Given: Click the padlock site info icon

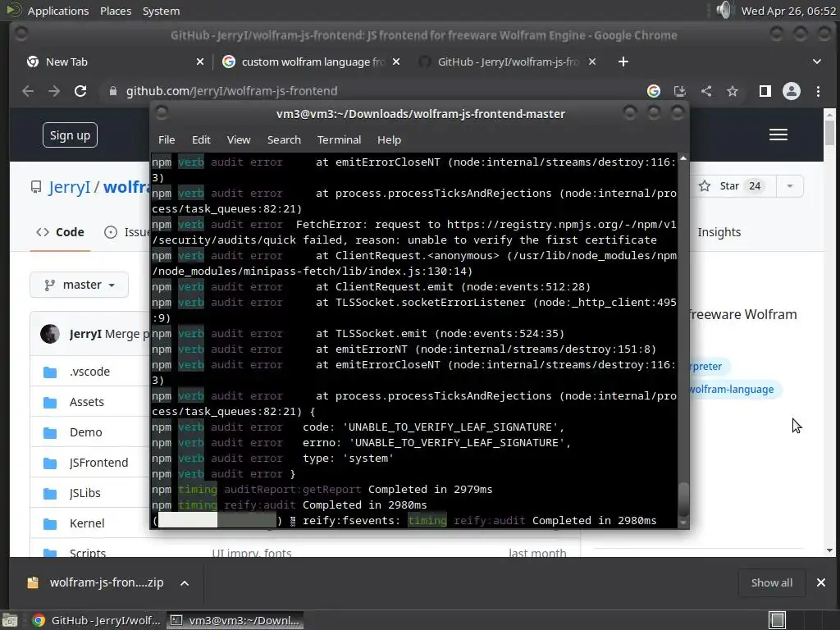Looking at the screenshot, I should (x=112, y=91).
